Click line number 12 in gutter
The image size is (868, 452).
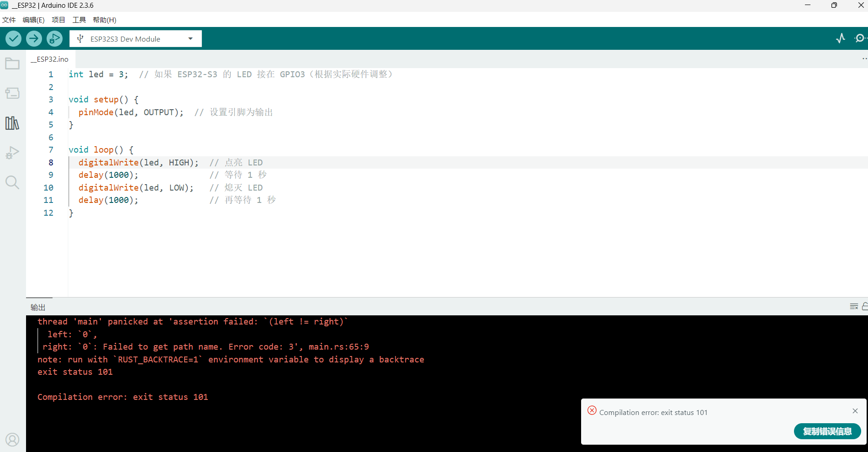48,213
